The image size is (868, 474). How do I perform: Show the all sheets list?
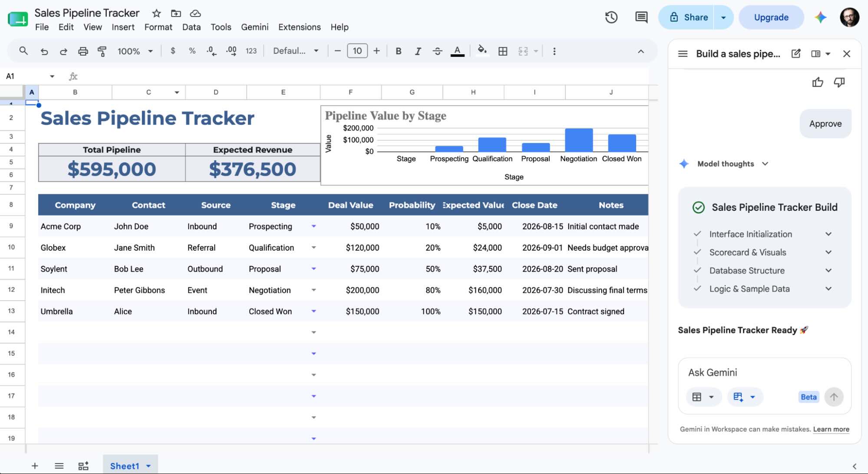click(59, 466)
